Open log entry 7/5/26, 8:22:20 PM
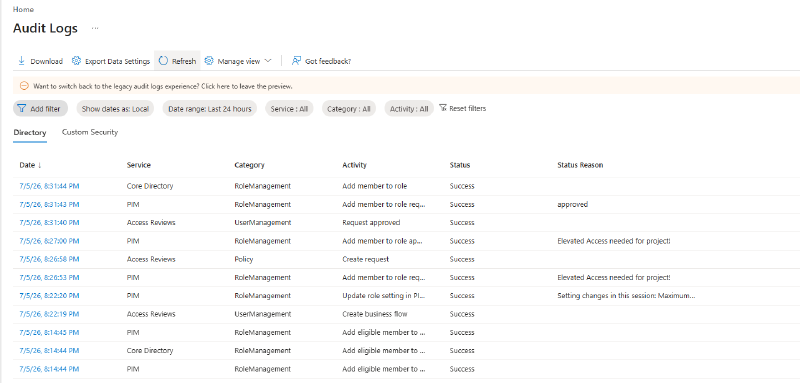This screenshot has width=800, height=383. click(49, 296)
